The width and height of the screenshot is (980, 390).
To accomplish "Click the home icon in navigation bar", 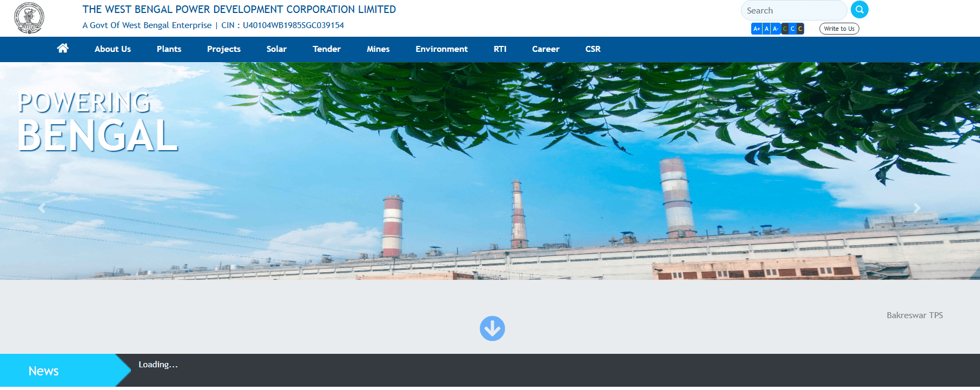I will (x=63, y=49).
